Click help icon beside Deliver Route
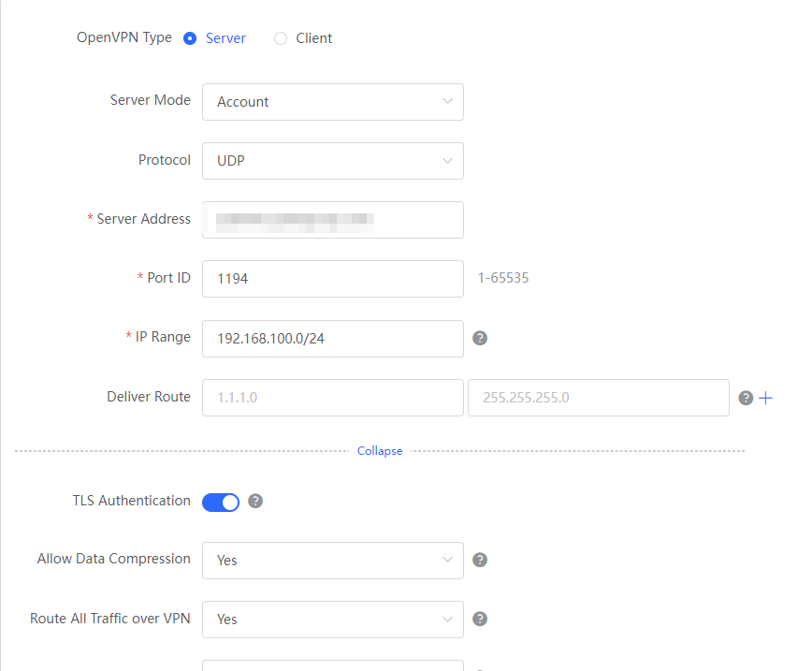This screenshot has height=671, width=812. pyautogui.click(x=746, y=398)
